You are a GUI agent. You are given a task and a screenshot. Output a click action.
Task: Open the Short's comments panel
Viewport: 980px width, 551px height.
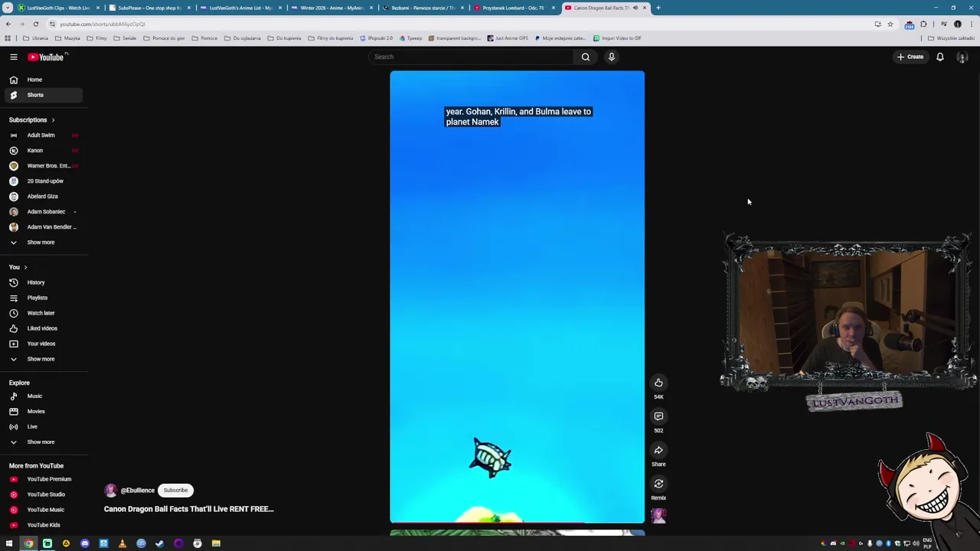point(658,416)
